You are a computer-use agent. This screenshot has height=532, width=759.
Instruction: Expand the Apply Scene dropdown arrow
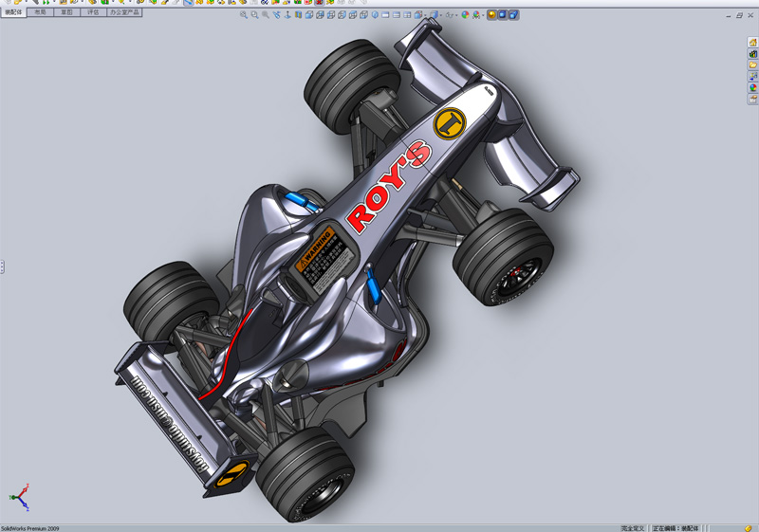pyautogui.click(x=483, y=15)
